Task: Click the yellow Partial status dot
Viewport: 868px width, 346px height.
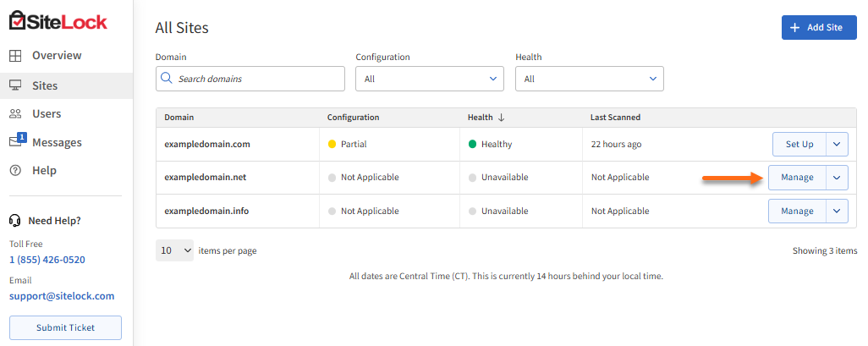Action: (x=332, y=144)
